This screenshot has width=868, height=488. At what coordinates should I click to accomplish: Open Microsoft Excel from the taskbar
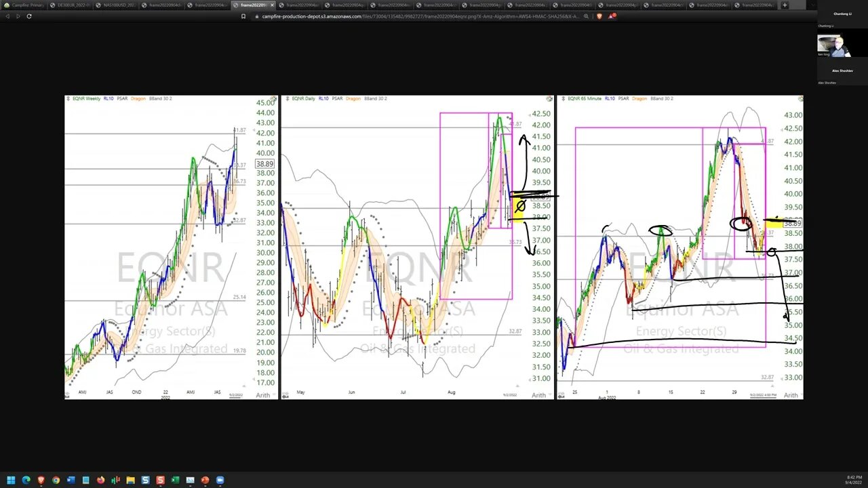[x=175, y=480]
